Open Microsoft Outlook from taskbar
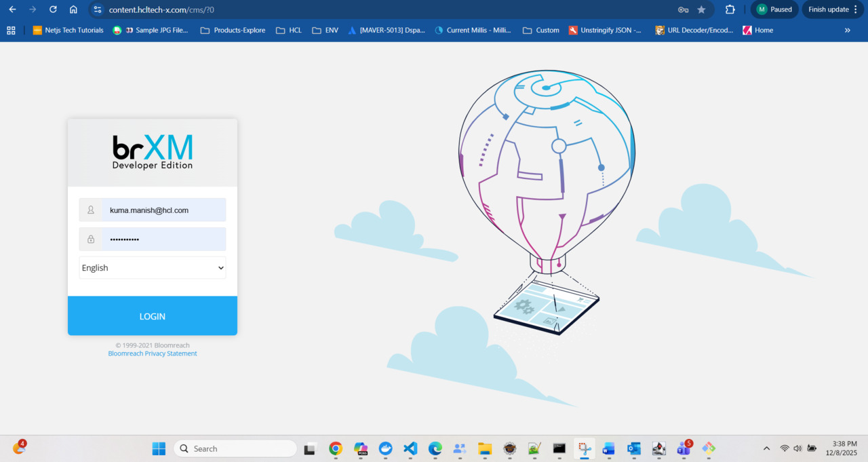This screenshot has height=462, width=868. click(x=634, y=448)
